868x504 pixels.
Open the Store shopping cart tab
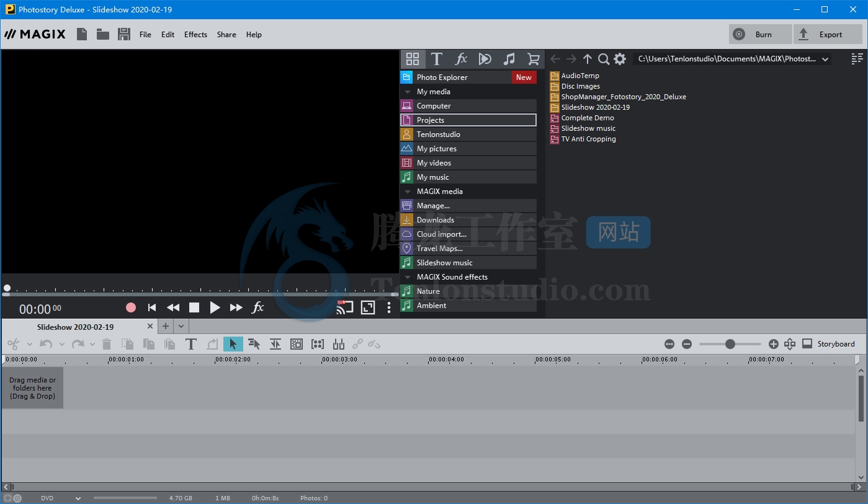tap(533, 59)
